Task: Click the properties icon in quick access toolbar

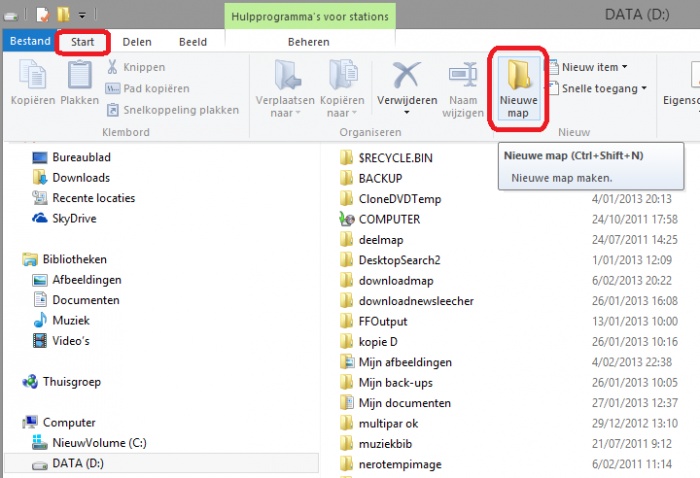Action: coord(43,15)
